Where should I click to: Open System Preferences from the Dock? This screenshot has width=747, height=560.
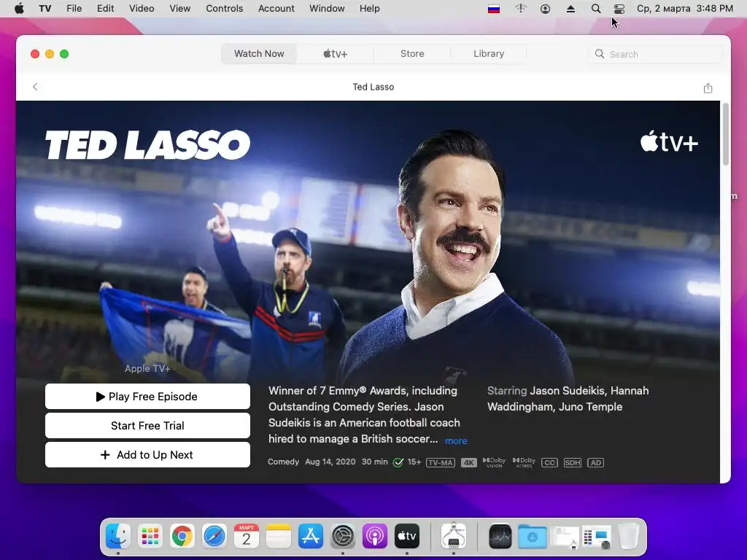[343, 537]
